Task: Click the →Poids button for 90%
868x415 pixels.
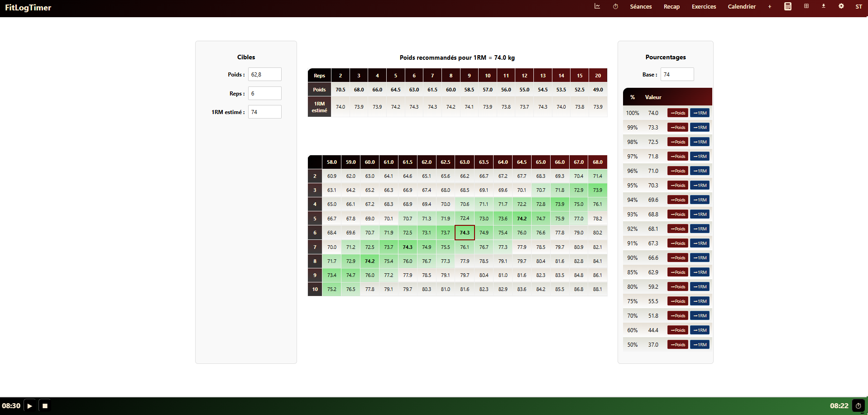Action: pyautogui.click(x=677, y=258)
